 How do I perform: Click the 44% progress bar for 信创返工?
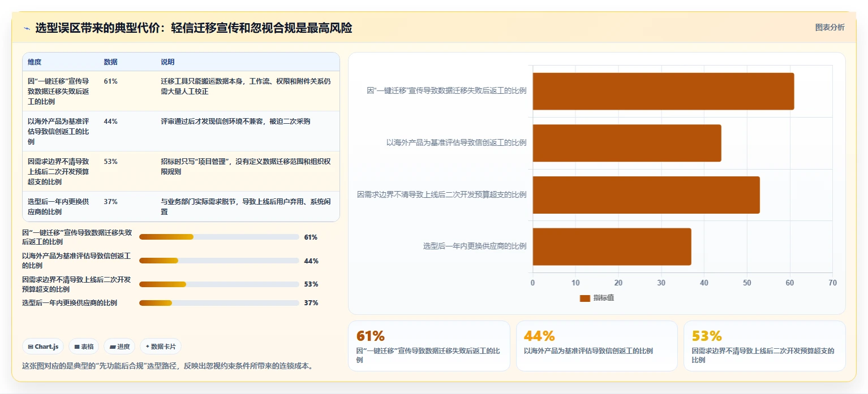[x=219, y=261]
